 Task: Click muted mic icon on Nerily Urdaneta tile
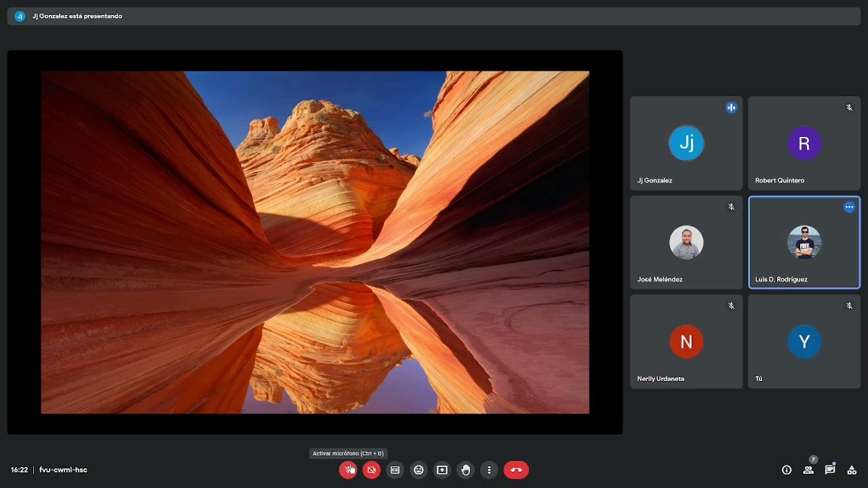click(731, 306)
